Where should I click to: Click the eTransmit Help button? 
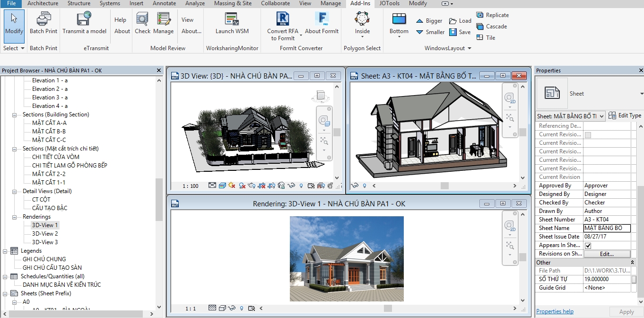[120, 20]
